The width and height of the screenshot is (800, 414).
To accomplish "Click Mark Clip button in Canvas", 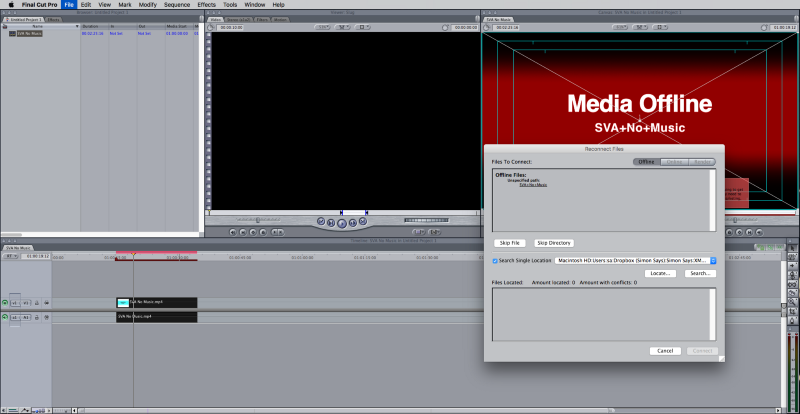I will tap(749, 232).
